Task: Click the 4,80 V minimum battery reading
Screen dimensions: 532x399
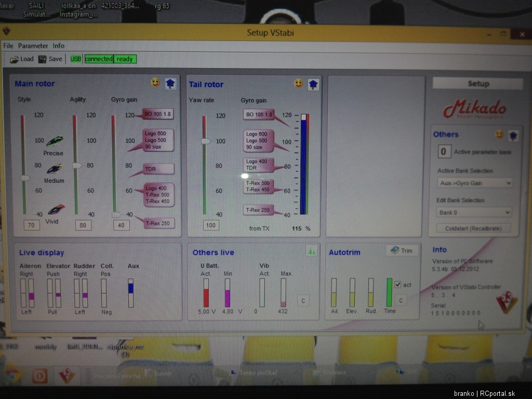Action: coord(232,312)
